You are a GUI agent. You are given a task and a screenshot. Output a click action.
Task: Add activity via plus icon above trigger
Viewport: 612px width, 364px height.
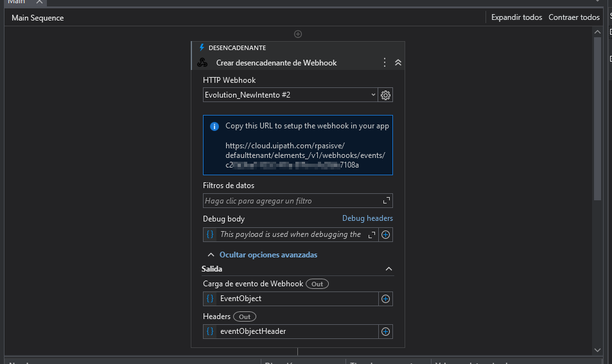click(x=298, y=34)
